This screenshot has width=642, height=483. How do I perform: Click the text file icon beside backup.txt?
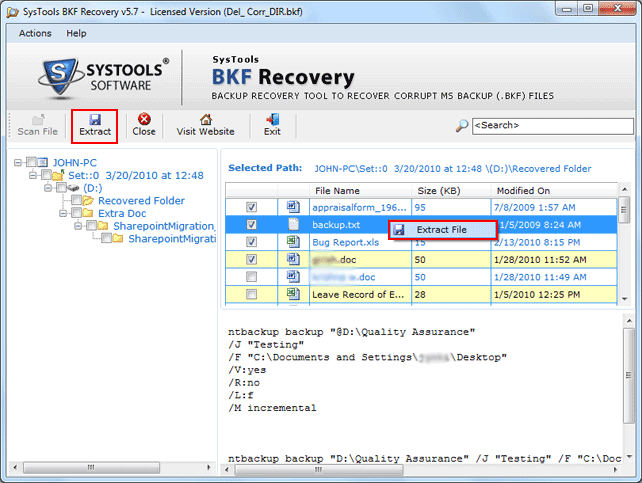coord(293,224)
